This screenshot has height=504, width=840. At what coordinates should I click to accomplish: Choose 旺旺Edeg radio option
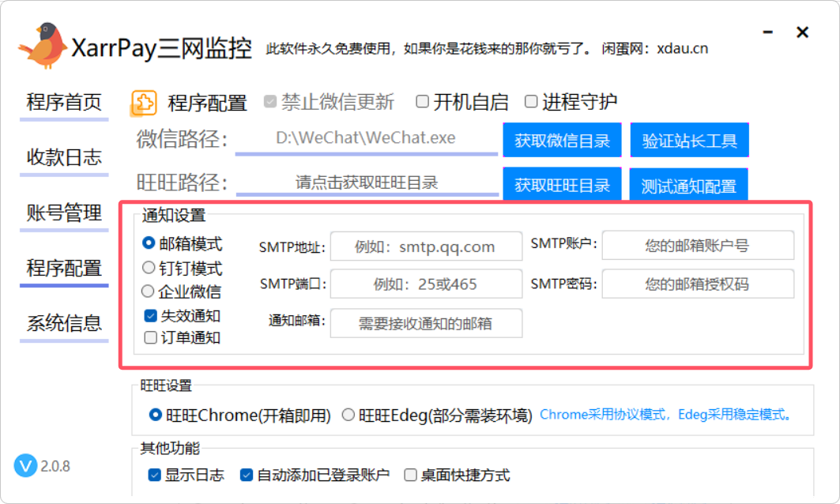click(348, 415)
